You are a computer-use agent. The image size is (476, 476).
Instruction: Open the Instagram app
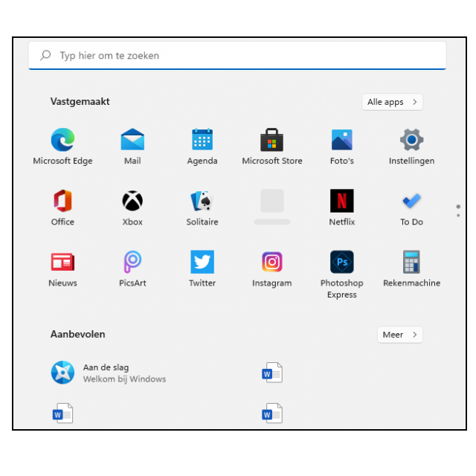pos(272,269)
